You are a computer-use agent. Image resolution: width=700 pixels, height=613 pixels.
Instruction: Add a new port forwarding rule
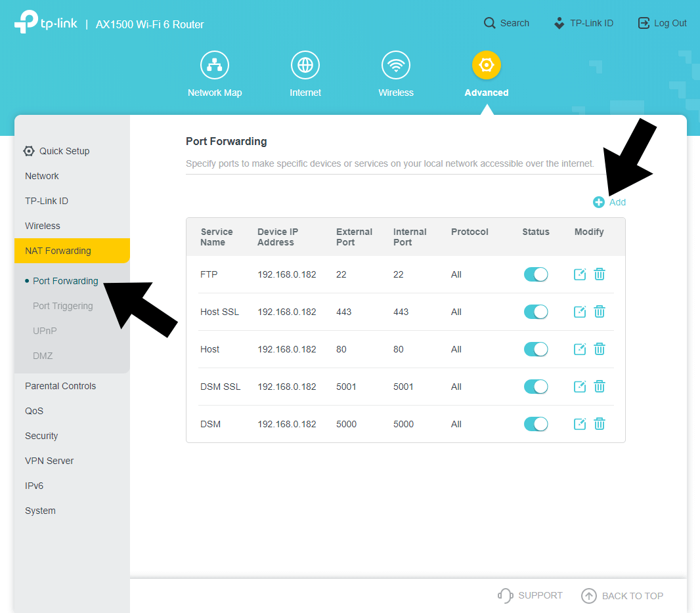(x=609, y=202)
